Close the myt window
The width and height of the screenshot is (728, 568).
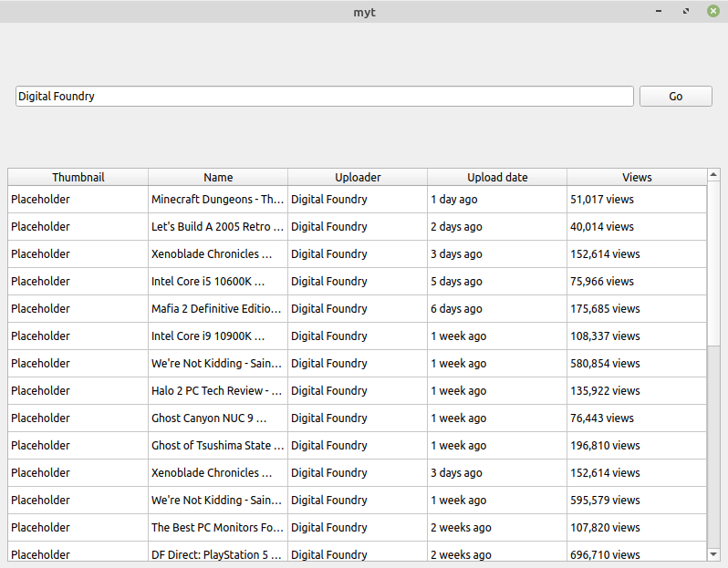(713, 11)
